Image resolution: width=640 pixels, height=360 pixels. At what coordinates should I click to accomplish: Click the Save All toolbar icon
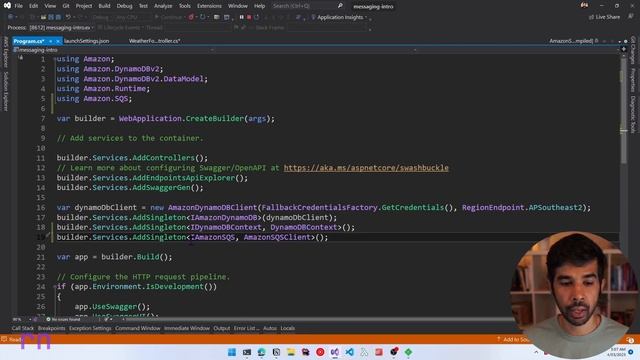58,17
